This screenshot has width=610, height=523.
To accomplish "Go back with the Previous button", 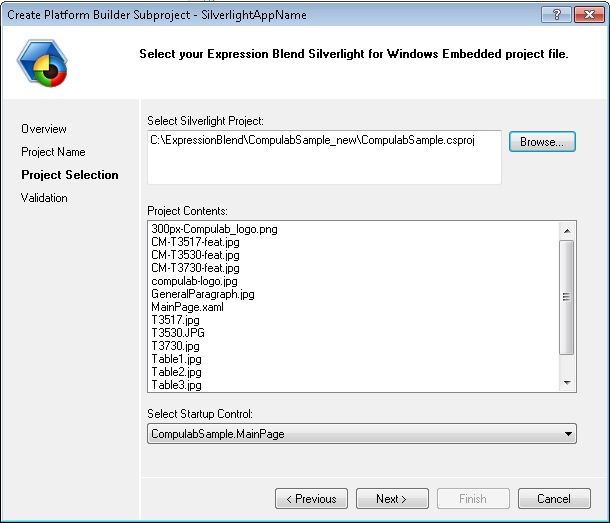I will pyautogui.click(x=311, y=498).
